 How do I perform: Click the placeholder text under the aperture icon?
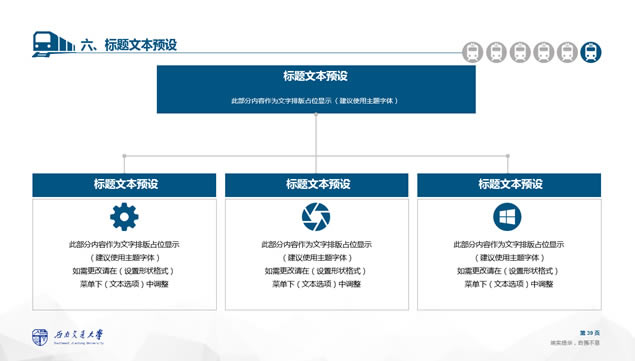click(316, 264)
